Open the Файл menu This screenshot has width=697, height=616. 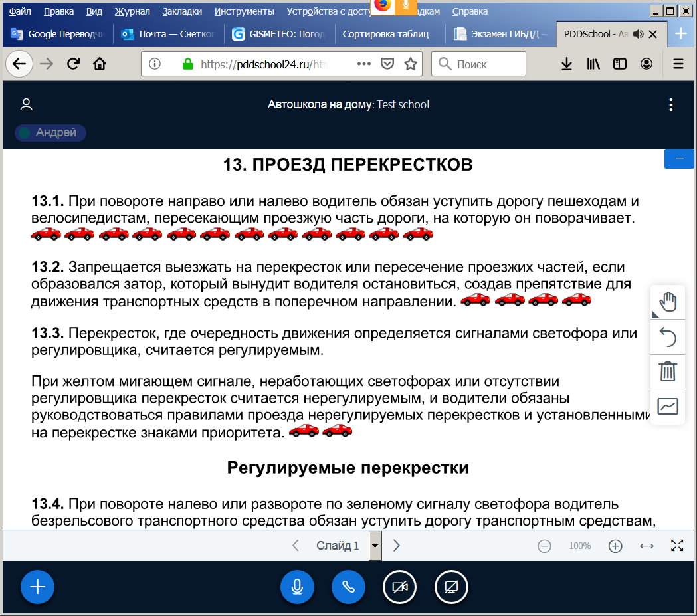pyautogui.click(x=20, y=11)
